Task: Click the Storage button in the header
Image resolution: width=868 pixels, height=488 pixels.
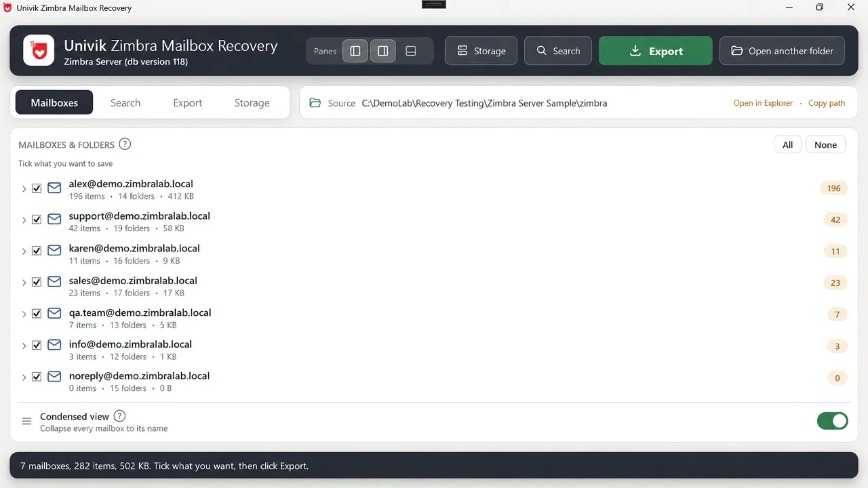Action: point(481,51)
